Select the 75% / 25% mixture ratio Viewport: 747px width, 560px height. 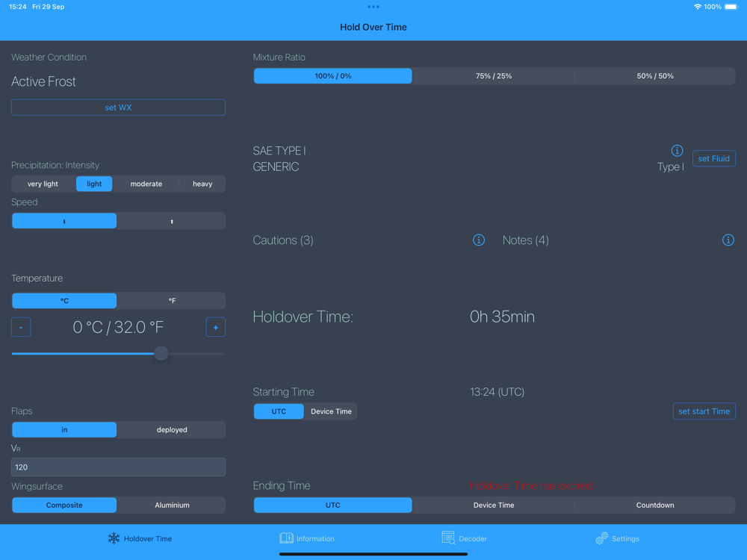click(494, 76)
